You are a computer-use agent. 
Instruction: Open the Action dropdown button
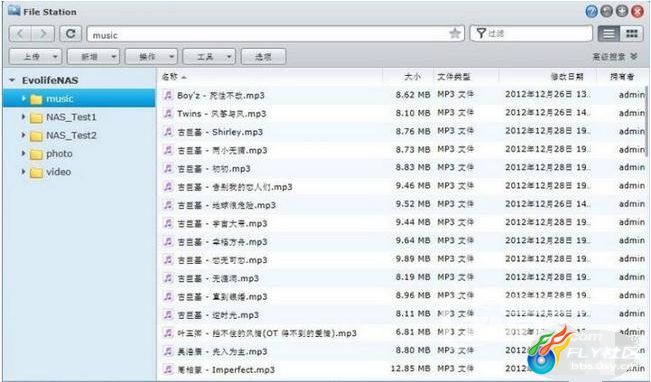click(151, 56)
